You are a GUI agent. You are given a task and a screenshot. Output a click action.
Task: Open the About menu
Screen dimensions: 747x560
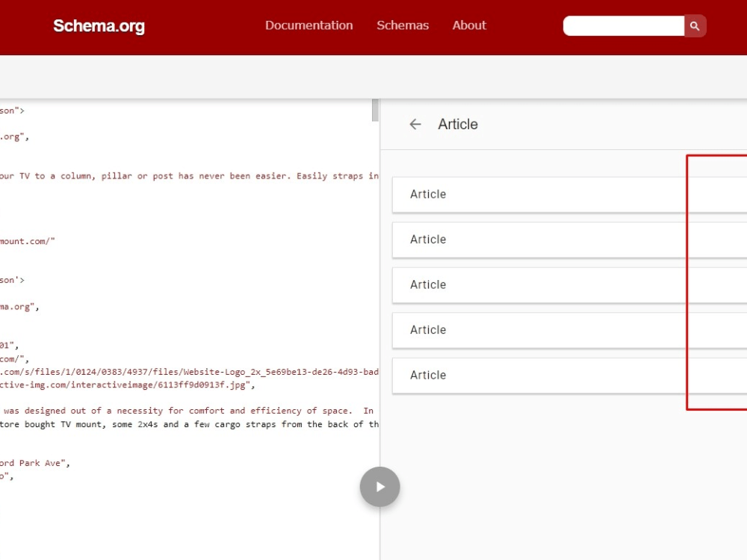click(x=468, y=25)
